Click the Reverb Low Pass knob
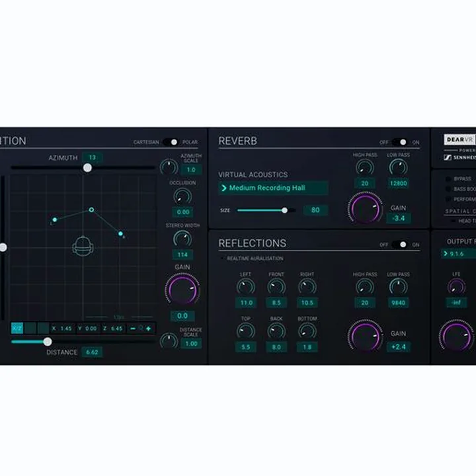Viewport: 476px width, 476px height. click(398, 167)
